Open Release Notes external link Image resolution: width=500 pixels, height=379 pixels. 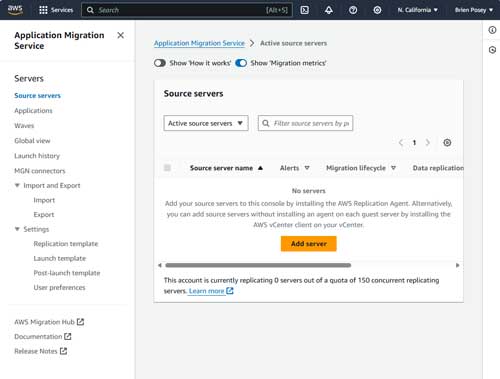pos(41,351)
